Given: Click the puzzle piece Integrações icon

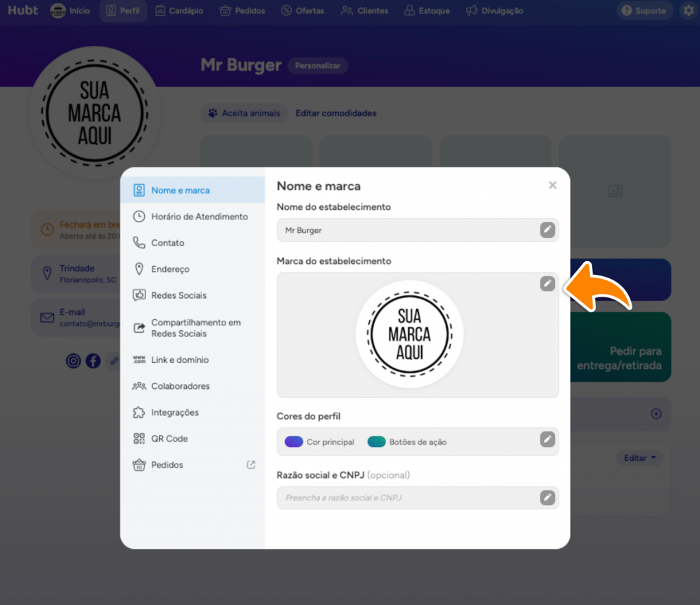Looking at the screenshot, I should tap(139, 412).
